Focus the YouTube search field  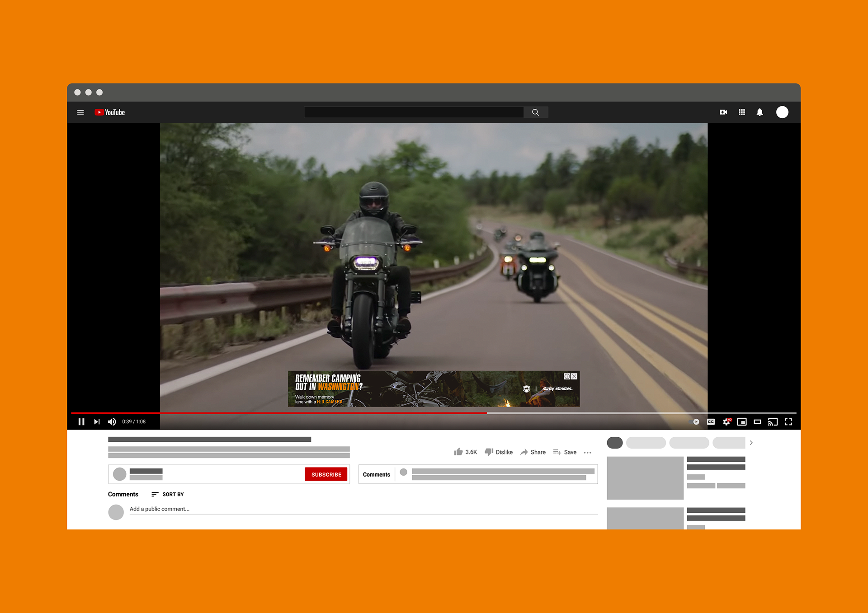[414, 112]
